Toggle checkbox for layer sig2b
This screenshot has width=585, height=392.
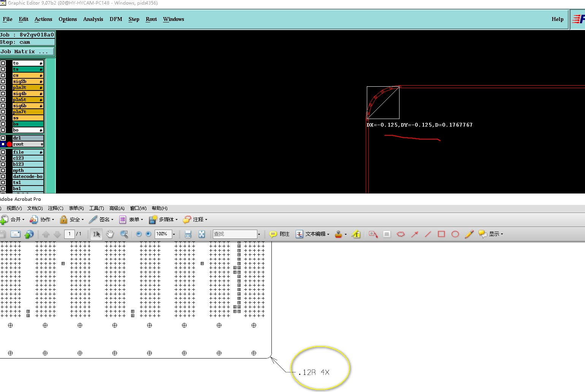[x=3, y=81]
